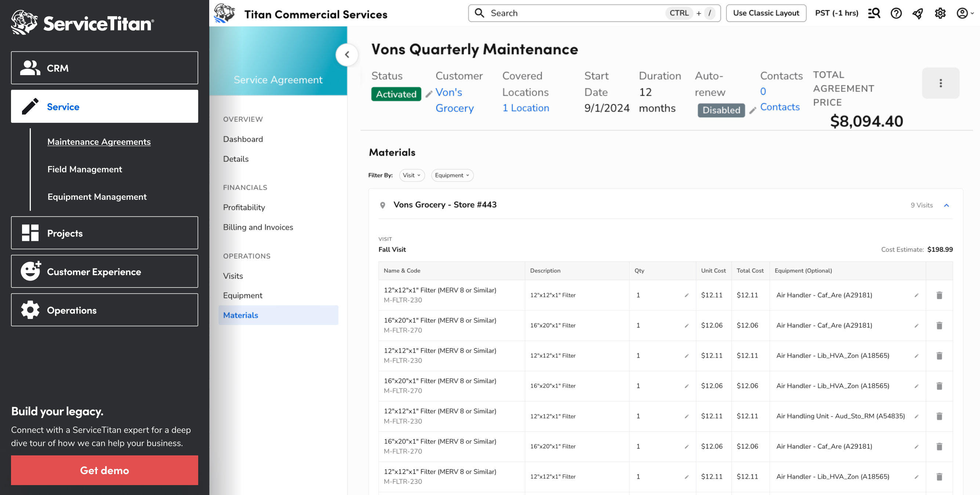
Task: Click the rocket launch icon
Action: point(918,13)
